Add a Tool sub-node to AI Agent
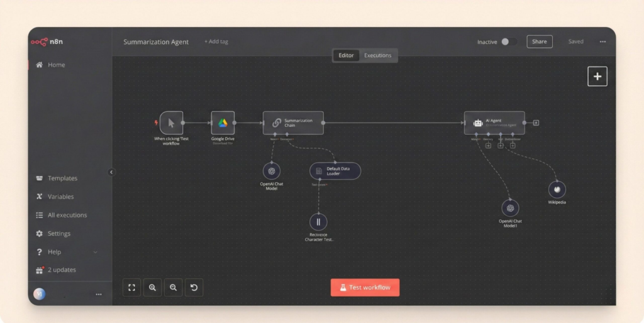The width and height of the screenshot is (644, 323). tap(500, 146)
